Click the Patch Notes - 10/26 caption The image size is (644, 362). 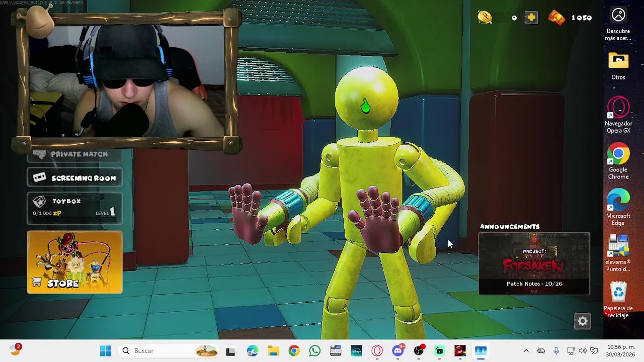coord(534,284)
